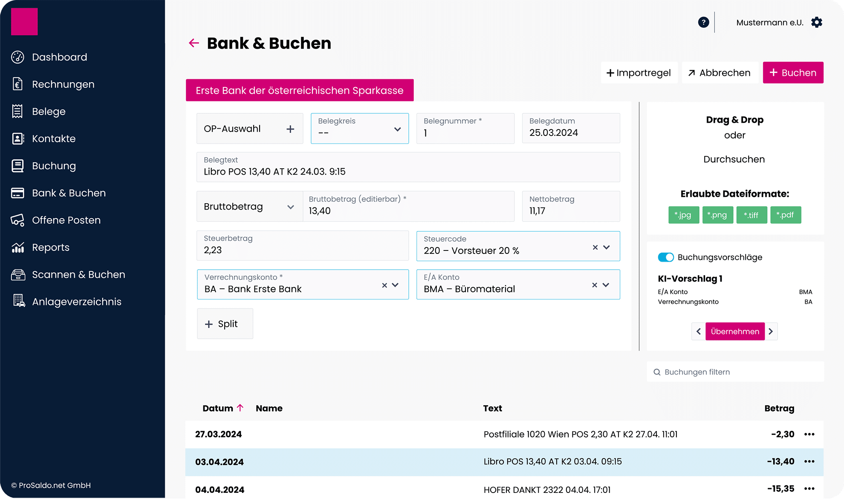Navigate to Scannen & Buchen
Screen dimensions: 844x504
click(78, 275)
